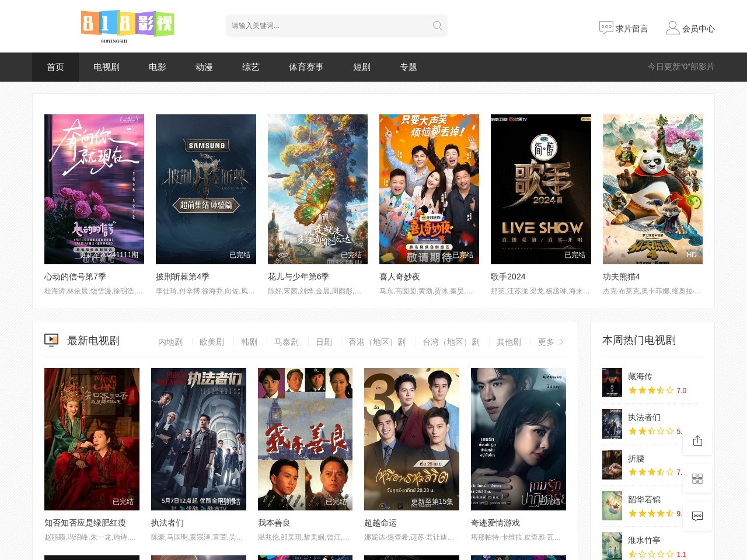Click the 淮水竹亭 star rating
Screen dimensions: 747x560
[651, 554]
